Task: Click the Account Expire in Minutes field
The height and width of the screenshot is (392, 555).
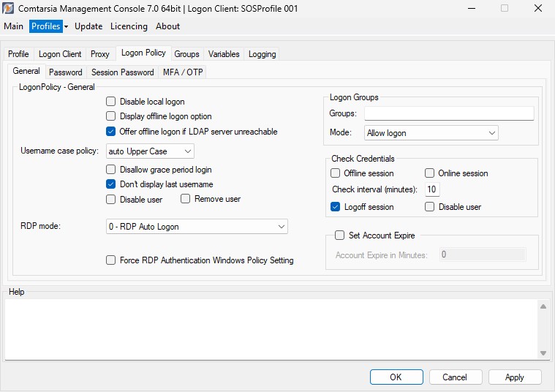Action: tap(483, 255)
